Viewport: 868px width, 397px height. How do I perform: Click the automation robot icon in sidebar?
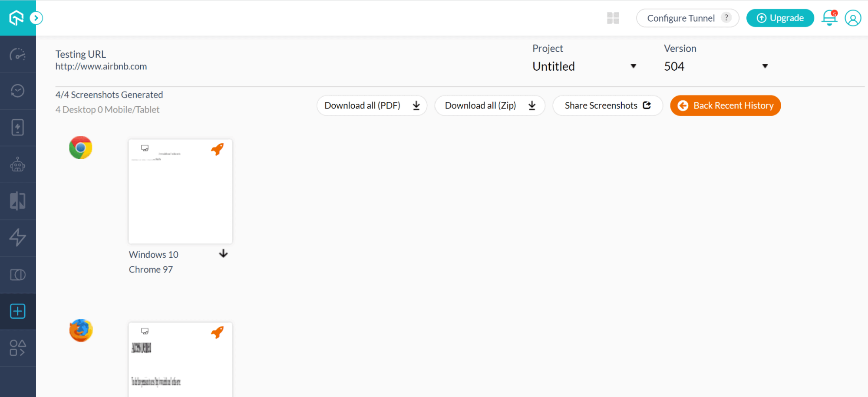pos(17,164)
